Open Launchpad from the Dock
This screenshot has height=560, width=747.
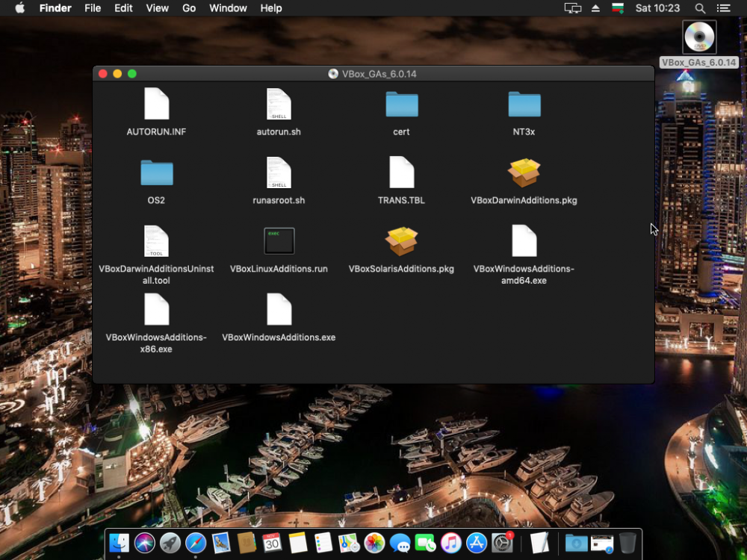click(170, 543)
